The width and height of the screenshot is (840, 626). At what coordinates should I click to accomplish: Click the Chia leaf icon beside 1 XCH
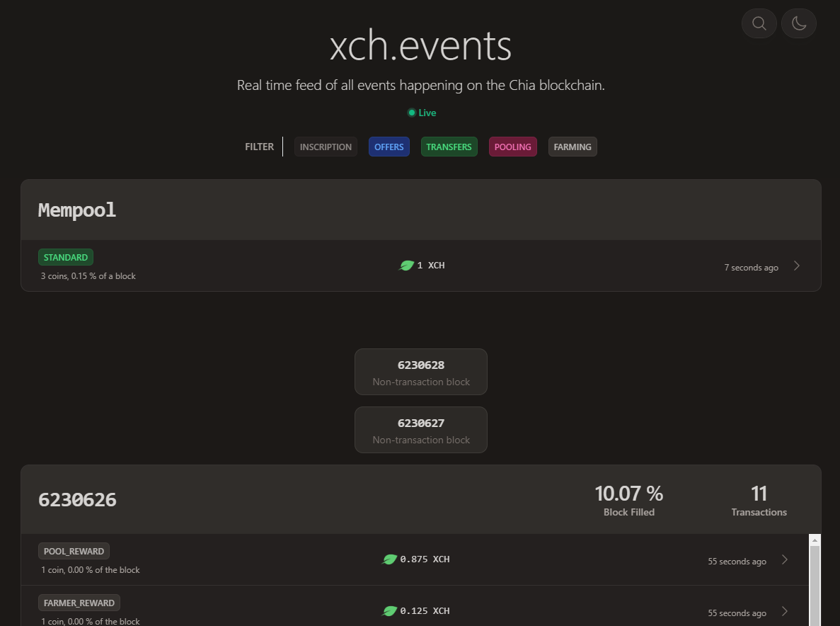point(407,266)
